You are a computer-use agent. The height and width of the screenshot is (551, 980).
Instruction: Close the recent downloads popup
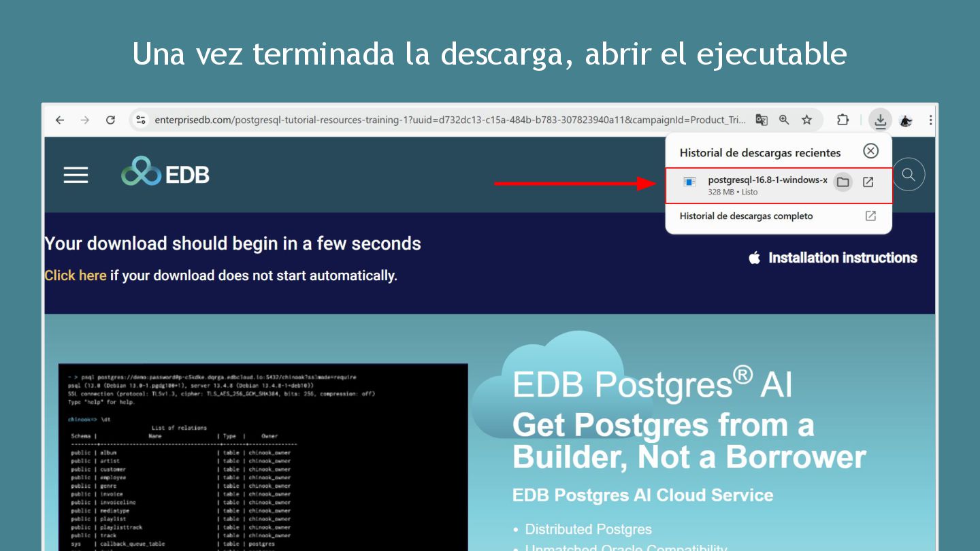pos(870,151)
